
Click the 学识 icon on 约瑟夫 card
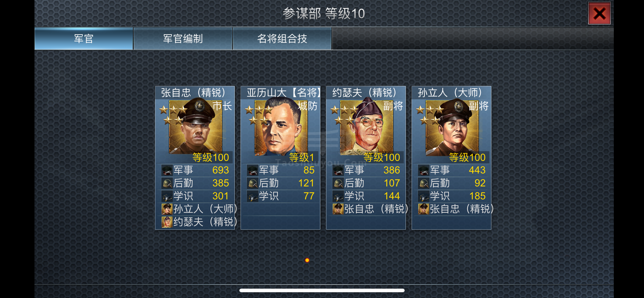point(338,196)
